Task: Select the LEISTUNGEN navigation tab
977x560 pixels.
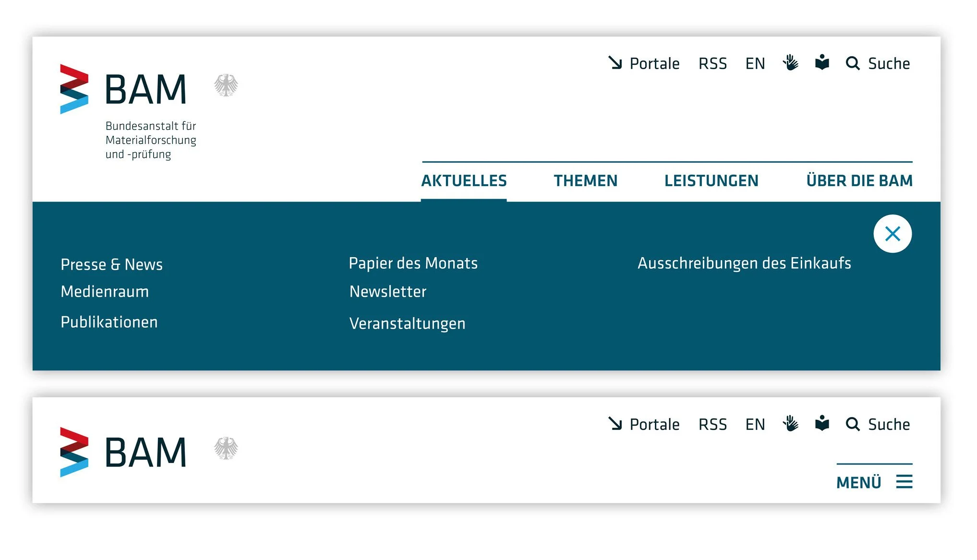Action: pos(711,181)
